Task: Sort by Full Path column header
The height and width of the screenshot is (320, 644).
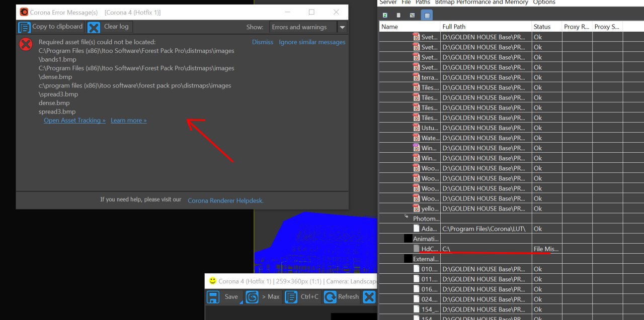Action: coord(486,27)
